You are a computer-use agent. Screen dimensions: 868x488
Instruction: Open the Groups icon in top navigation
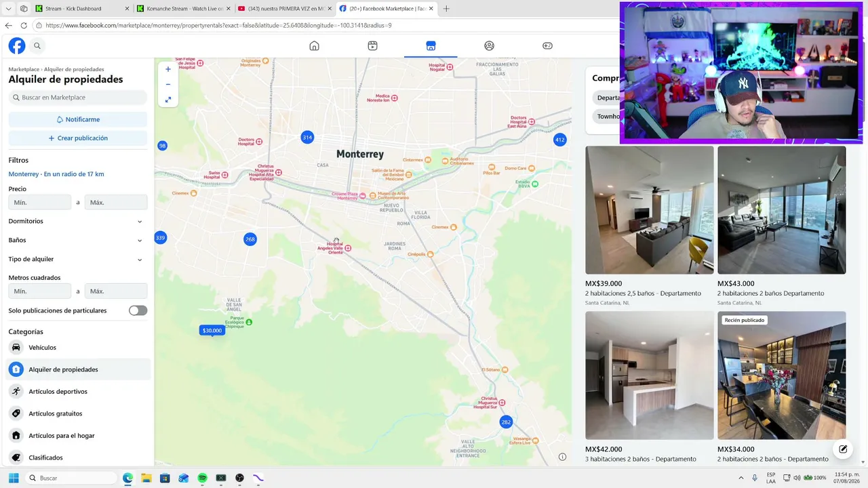tap(489, 45)
